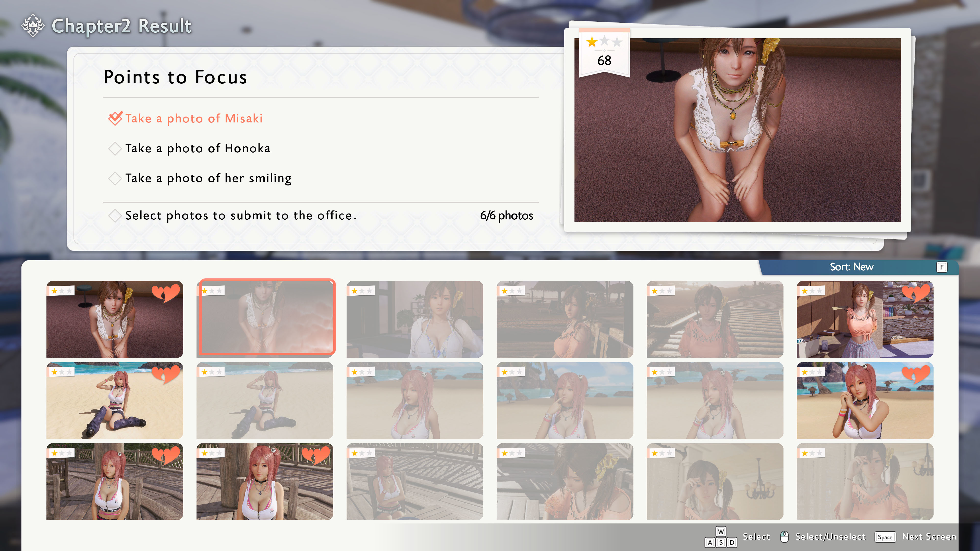The image size is (980, 551).
Task: Select second row fifth photo thumbnail
Action: coord(715,400)
